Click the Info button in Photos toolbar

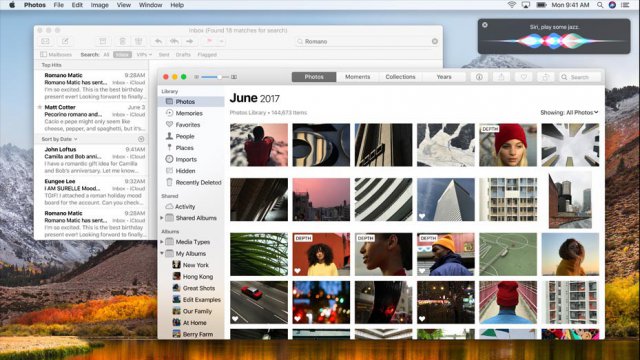click(x=479, y=77)
